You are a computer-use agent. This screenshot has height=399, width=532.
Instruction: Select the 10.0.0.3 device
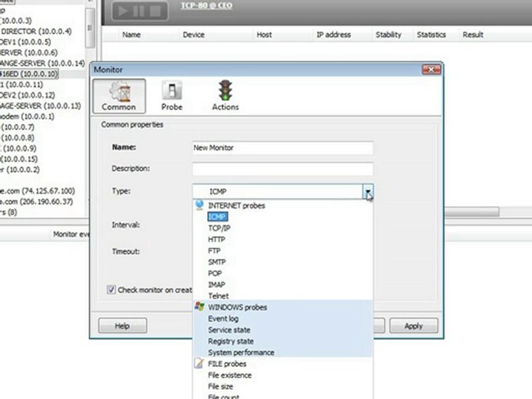16,21
